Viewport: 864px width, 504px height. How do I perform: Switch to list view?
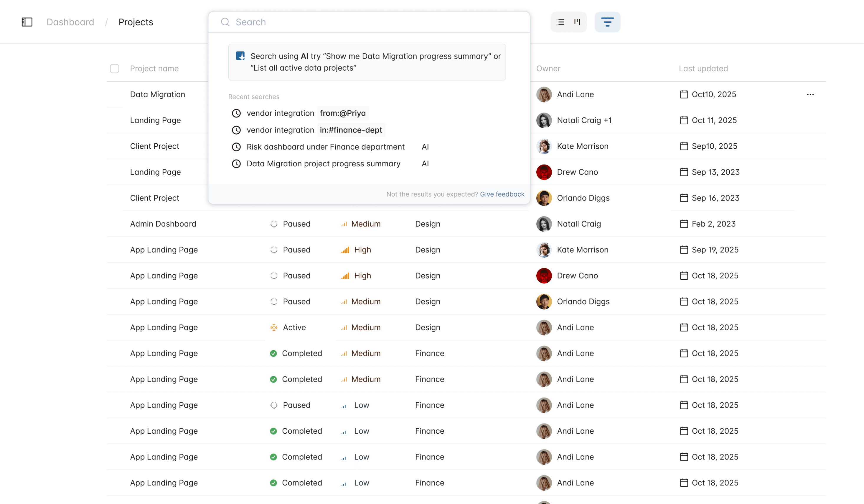[560, 22]
